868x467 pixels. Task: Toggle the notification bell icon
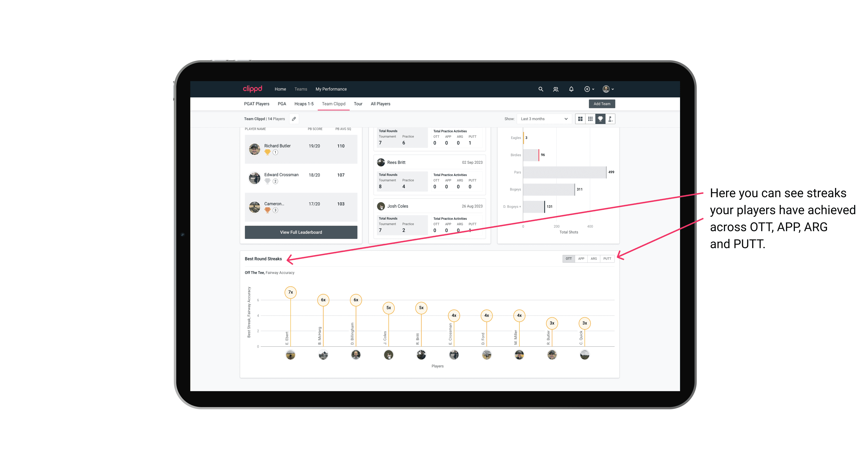[570, 89]
